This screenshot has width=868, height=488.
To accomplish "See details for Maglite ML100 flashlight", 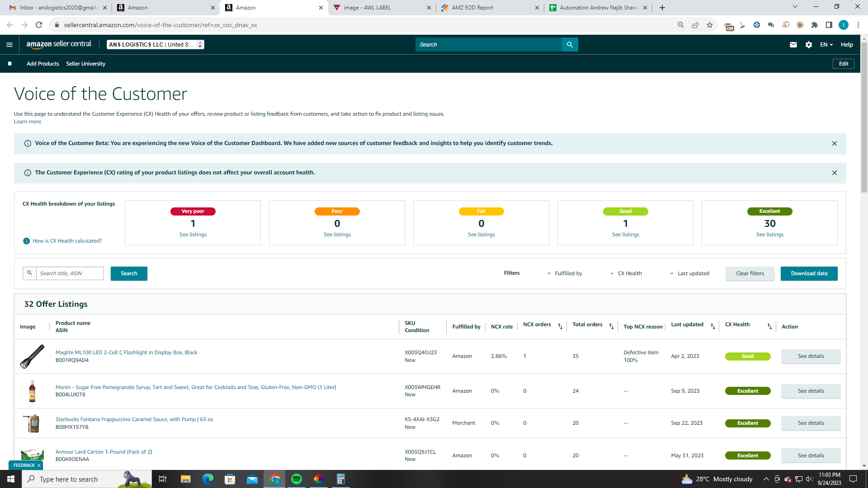I will click(811, 356).
